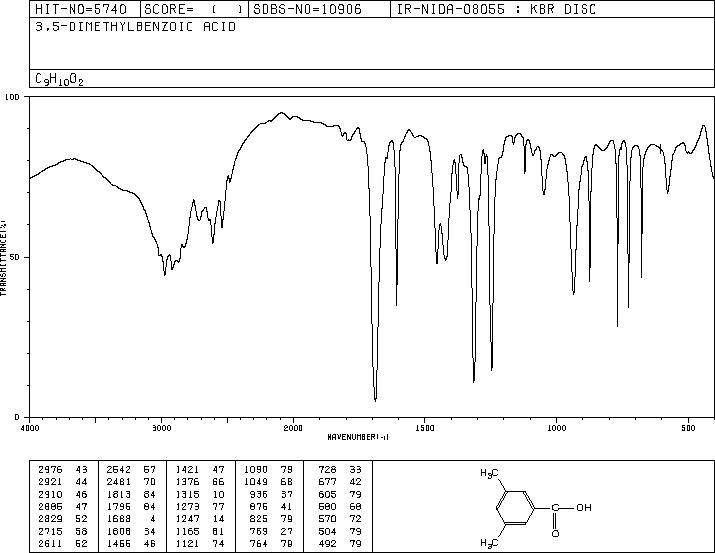Click the 50 y-axis tick label
The height and width of the screenshot is (553, 715).
[x=15, y=257]
